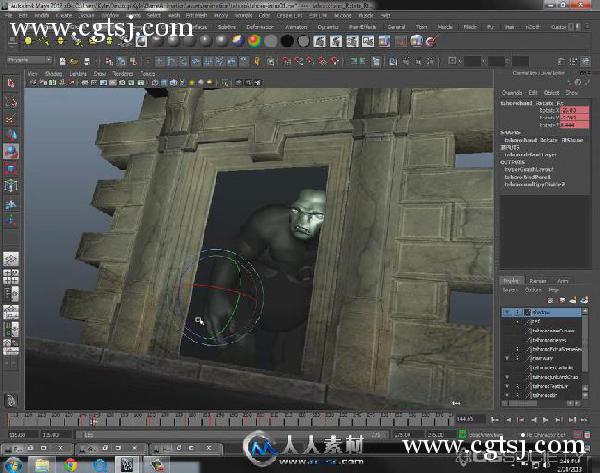Activate the Scale tool

pos(11,169)
